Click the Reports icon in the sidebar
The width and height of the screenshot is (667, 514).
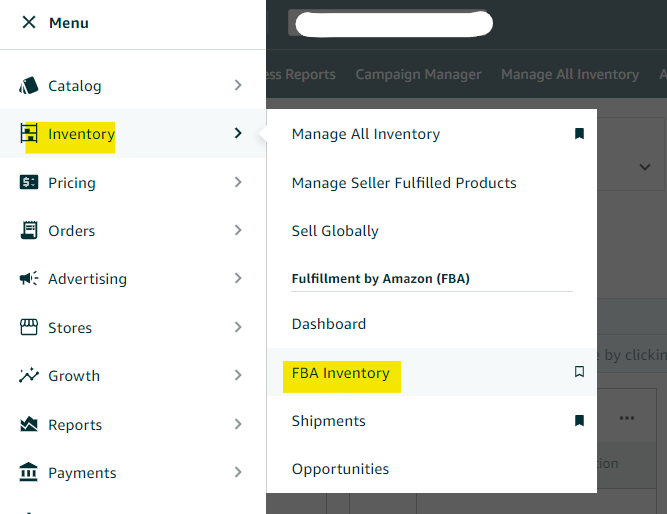(x=29, y=425)
